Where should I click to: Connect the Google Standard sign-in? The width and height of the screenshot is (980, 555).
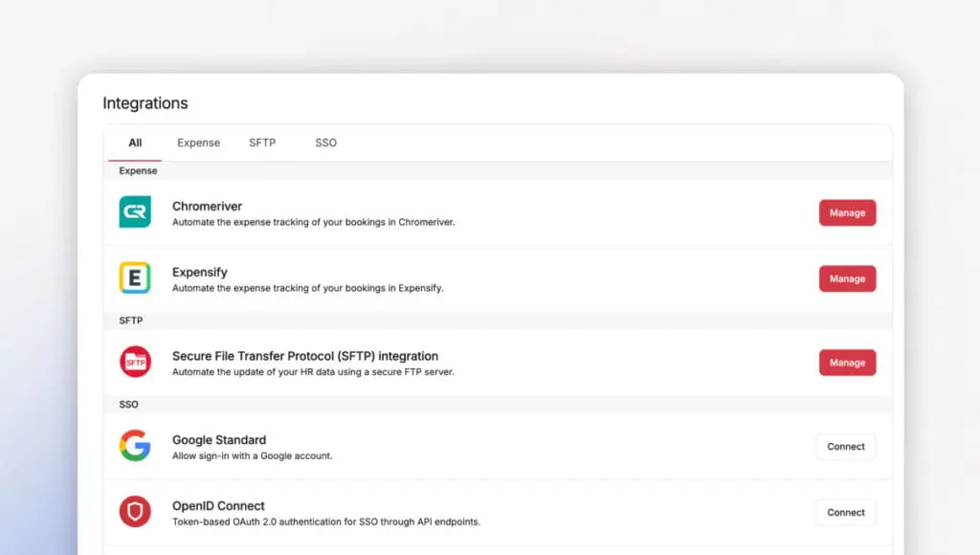845,446
